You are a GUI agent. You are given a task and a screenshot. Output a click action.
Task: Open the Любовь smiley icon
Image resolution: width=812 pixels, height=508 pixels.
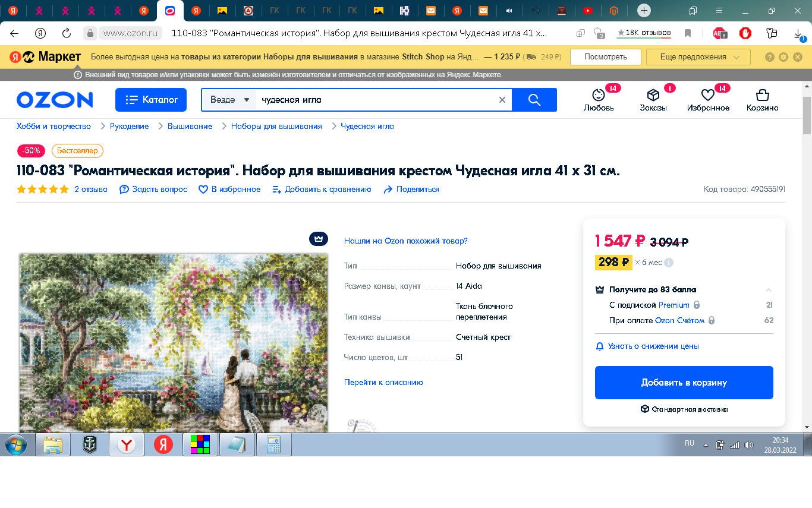[x=598, y=96]
